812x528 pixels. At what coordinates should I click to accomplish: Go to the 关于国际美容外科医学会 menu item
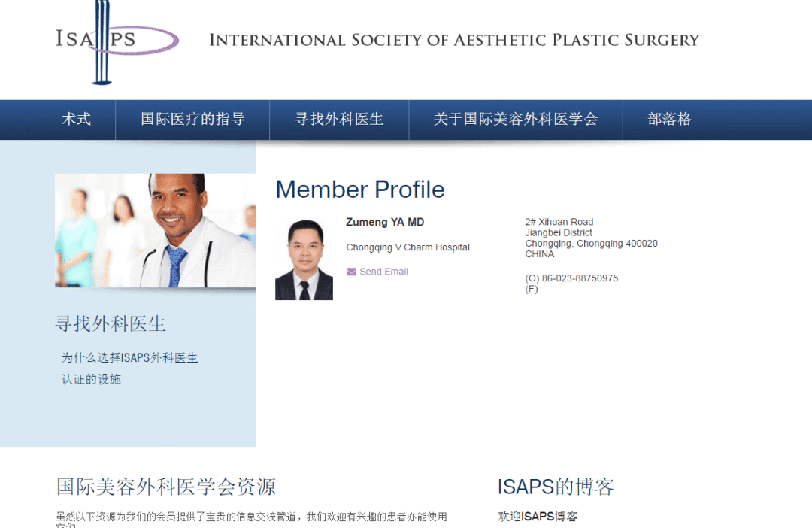pyautogui.click(x=516, y=120)
